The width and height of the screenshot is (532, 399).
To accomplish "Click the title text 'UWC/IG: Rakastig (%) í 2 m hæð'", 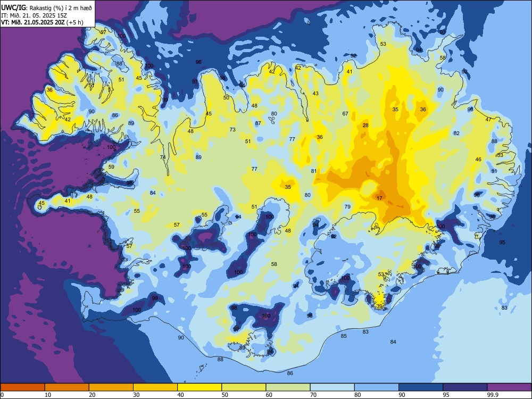I will click(46, 8).
